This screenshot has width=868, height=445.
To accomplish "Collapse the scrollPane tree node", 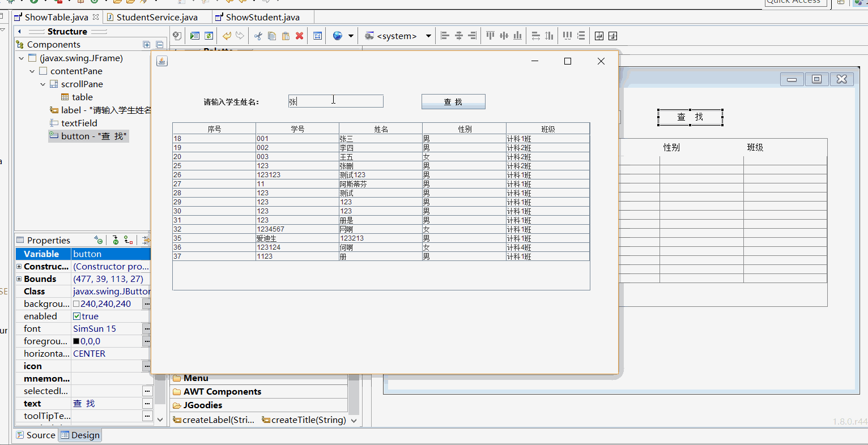I will 42,84.
